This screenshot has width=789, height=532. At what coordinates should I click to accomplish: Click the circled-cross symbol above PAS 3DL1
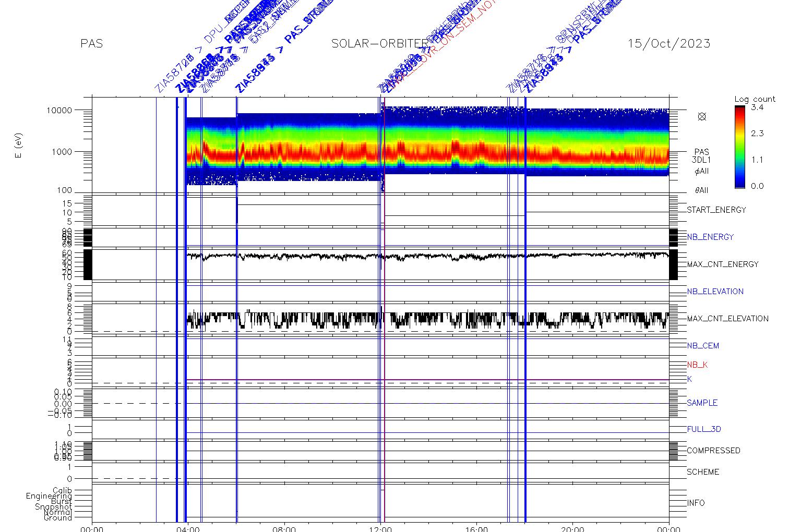tap(702, 117)
